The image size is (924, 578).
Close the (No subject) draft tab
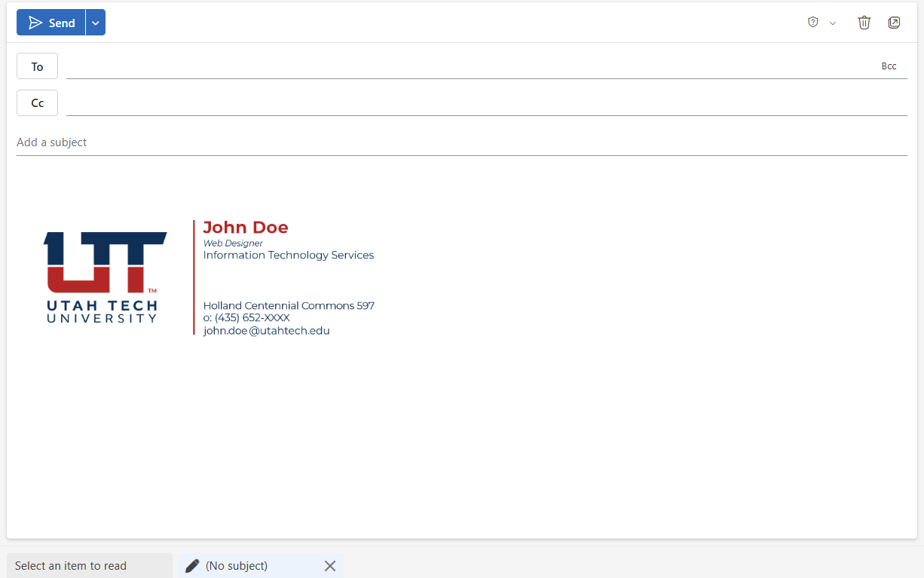point(329,565)
